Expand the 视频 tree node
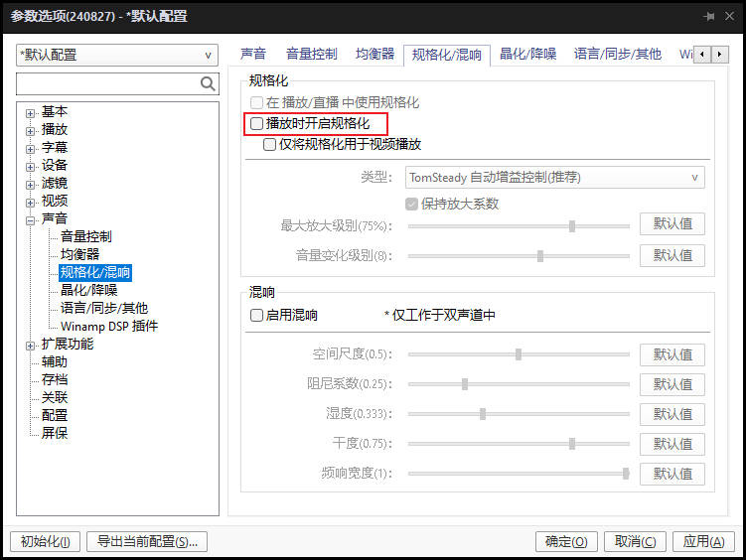 click(31, 203)
